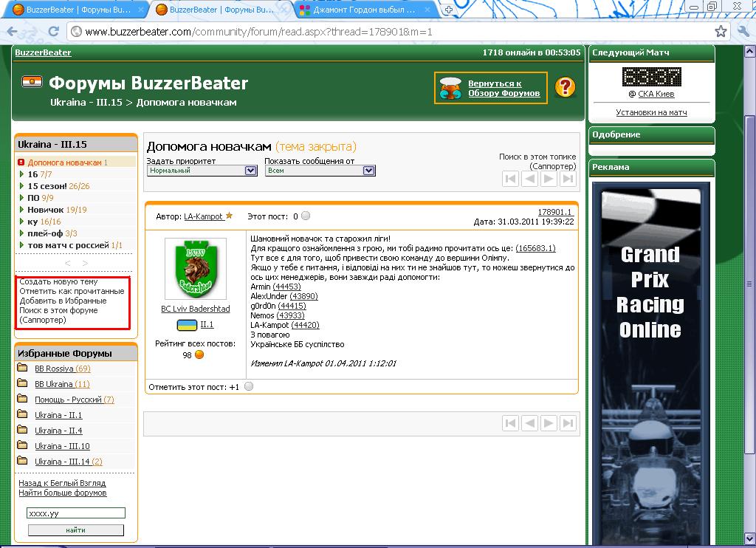Click Ukrainian flag under team name
This screenshot has height=548, width=756.
(187, 325)
